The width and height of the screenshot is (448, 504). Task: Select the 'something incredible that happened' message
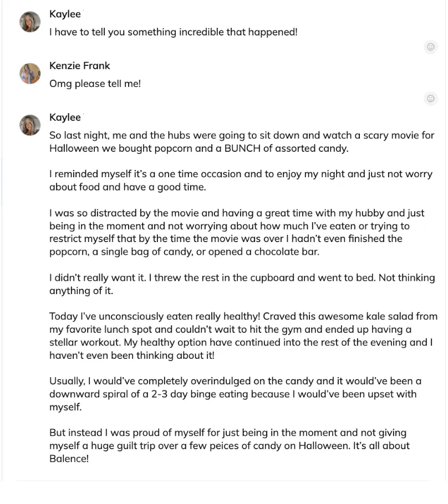[x=174, y=32]
